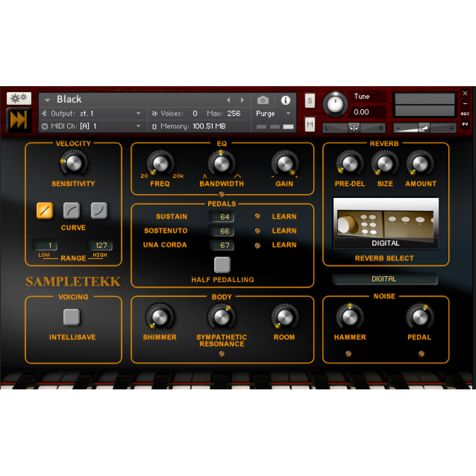Open the Output st.1 dropdown
Image resolution: width=476 pixels, height=476 pixels.
point(139,113)
